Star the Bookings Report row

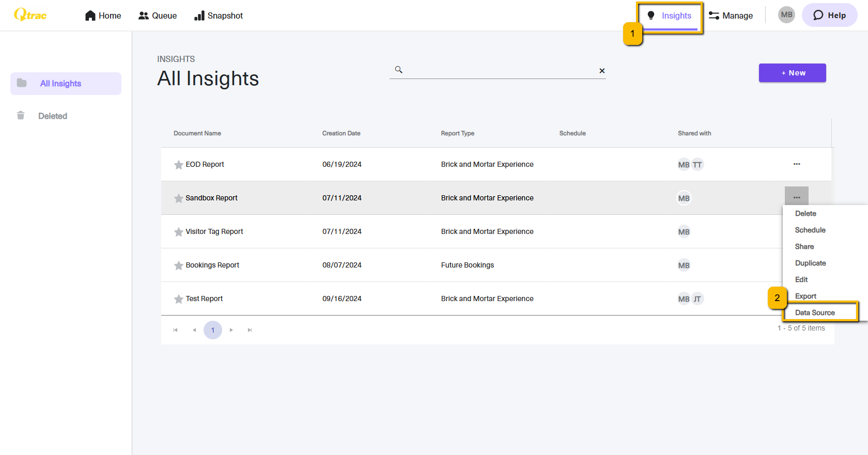(178, 265)
